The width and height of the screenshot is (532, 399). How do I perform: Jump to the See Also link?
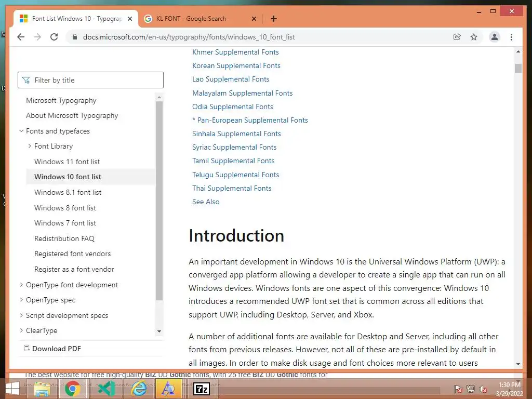click(x=206, y=202)
